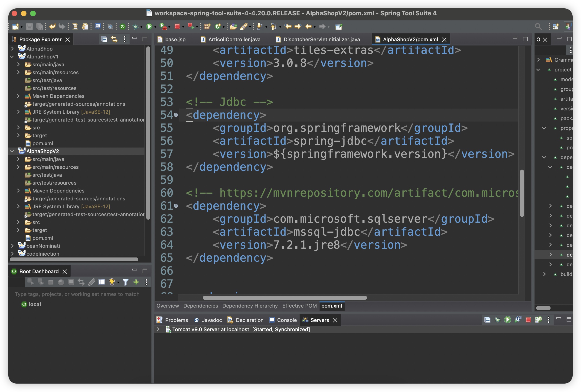This screenshot has height=392, width=581.
Task: Collapse All in Package Explorer
Action: (104, 39)
